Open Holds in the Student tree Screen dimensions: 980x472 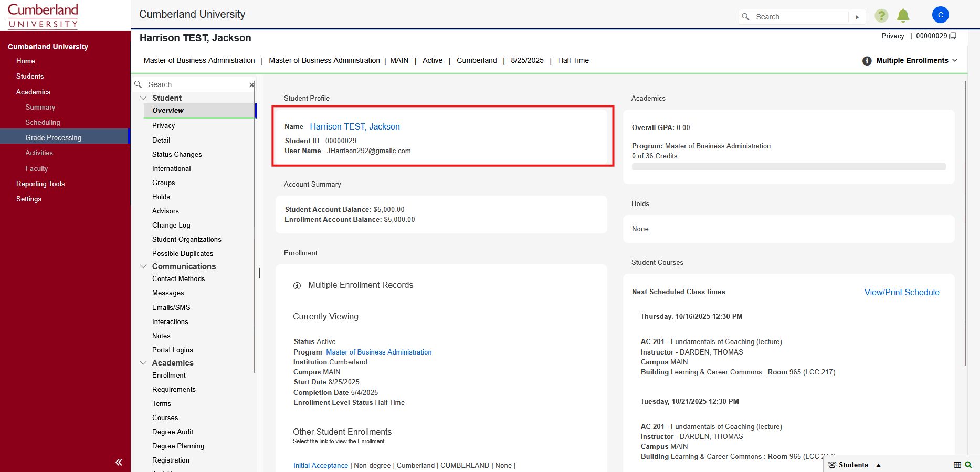161,197
